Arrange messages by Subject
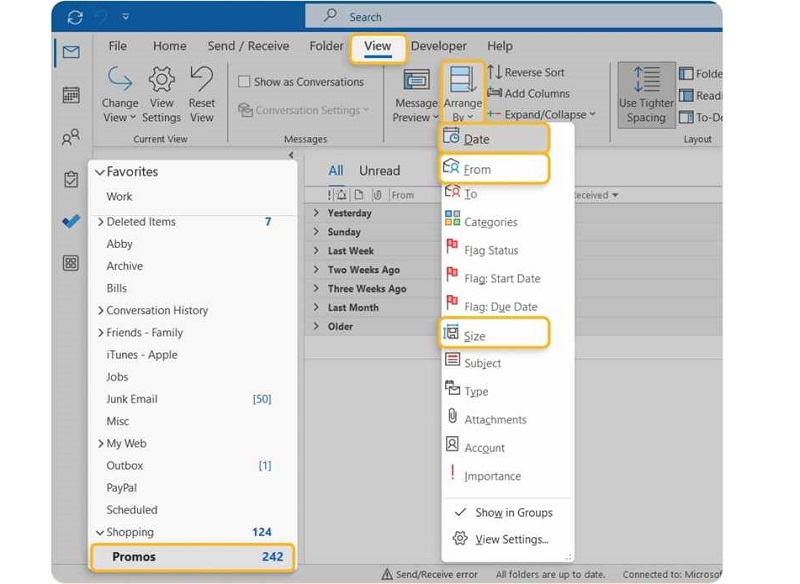Screen dimensions: 800x584 (508, 363)
